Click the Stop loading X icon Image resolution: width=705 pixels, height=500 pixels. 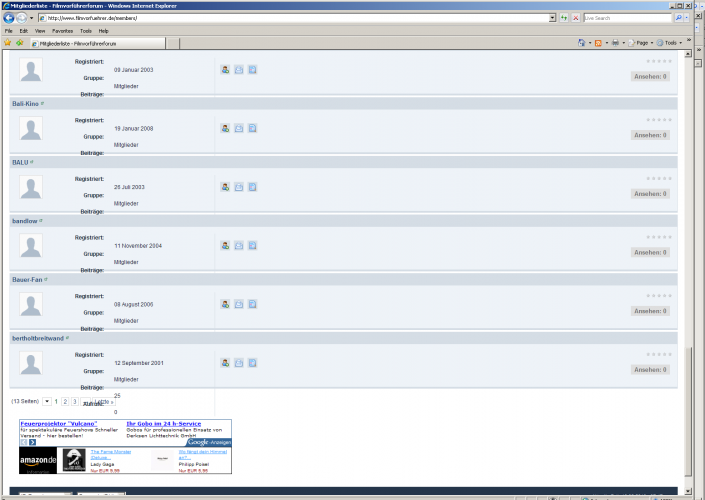[576, 18]
